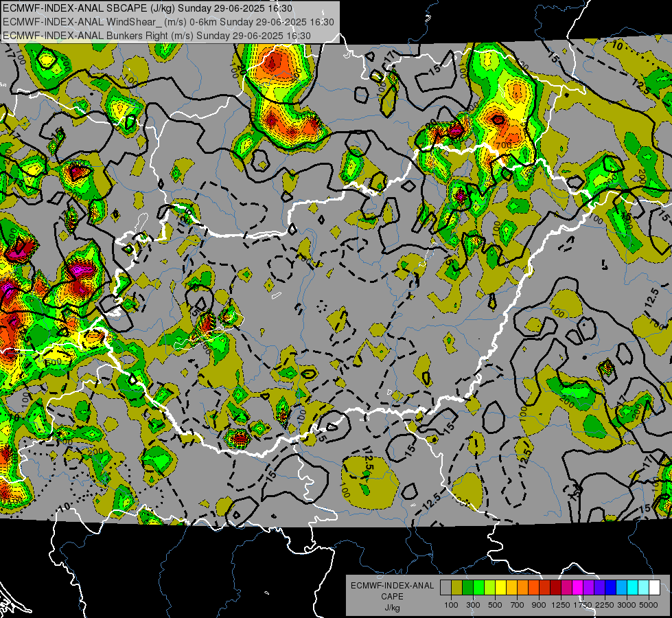The height and width of the screenshot is (618, 672).
Task: Click the legend value 1750
Action: pyautogui.click(x=583, y=605)
